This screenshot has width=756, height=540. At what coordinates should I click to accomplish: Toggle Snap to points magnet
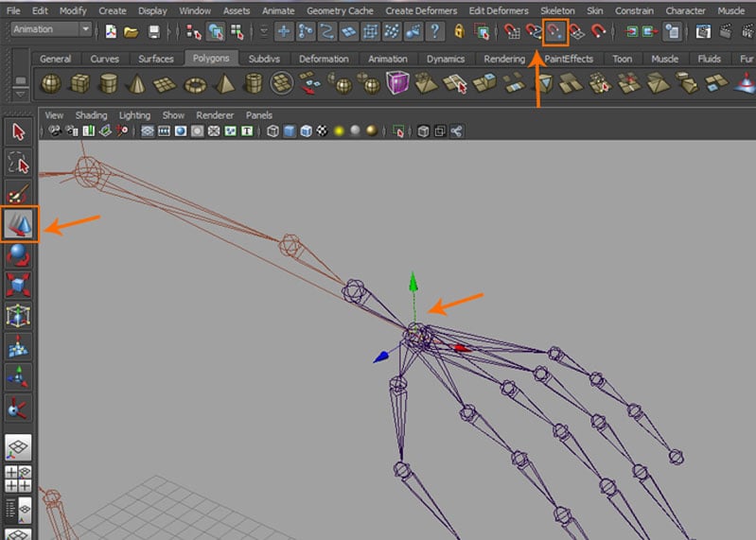555,31
